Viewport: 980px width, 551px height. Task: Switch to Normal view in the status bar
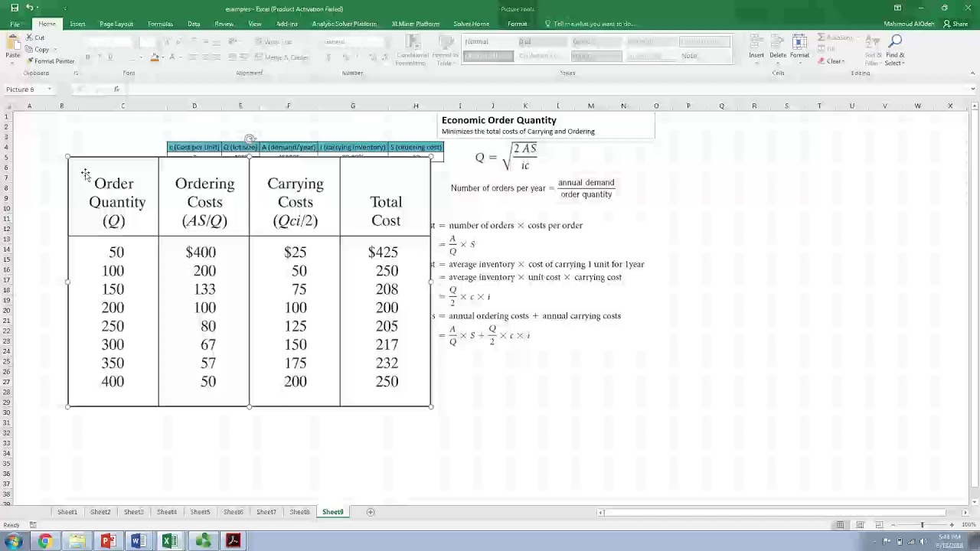tap(841, 525)
